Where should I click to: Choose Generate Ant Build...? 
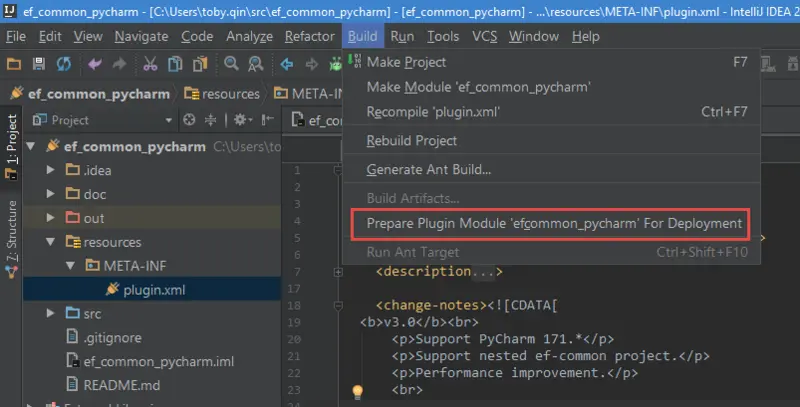(x=552, y=169)
